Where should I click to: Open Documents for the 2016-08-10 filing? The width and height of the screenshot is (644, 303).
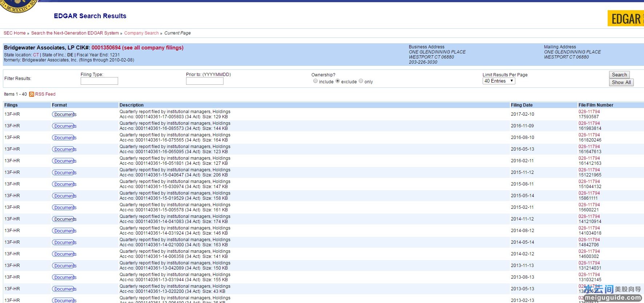click(x=64, y=137)
